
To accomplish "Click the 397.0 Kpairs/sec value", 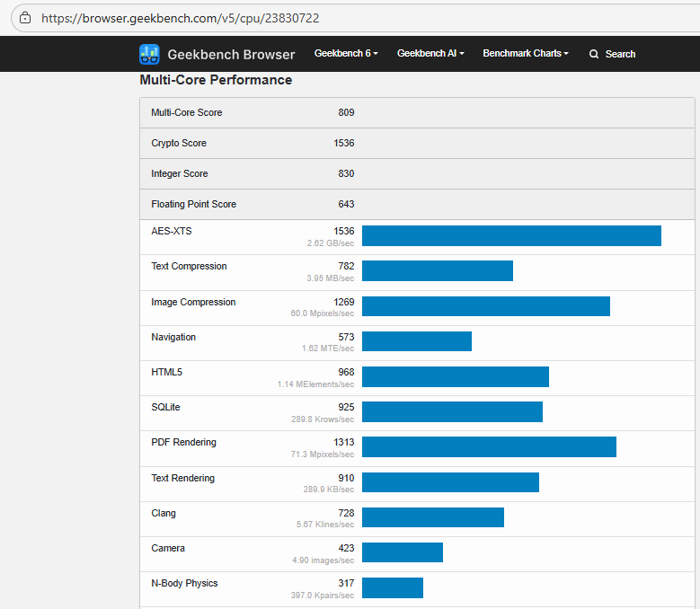I will (323, 596).
